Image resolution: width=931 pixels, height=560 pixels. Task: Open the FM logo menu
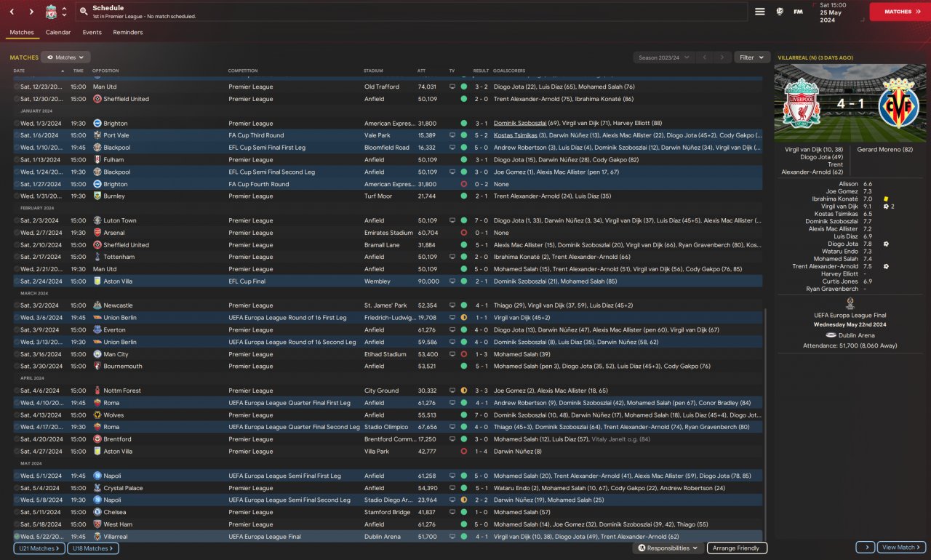click(x=798, y=12)
